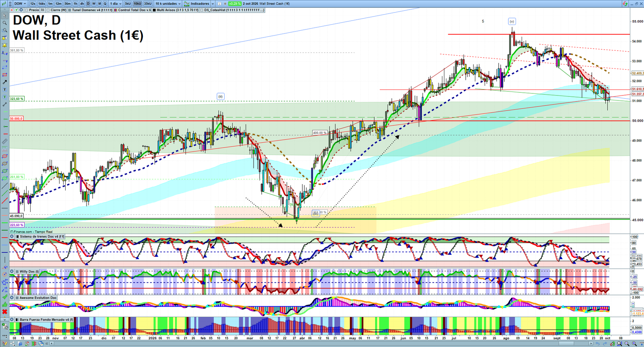The image size is (644, 347).
Task: Select the ruler measurement tool
Action: click(x=4, y=141)
